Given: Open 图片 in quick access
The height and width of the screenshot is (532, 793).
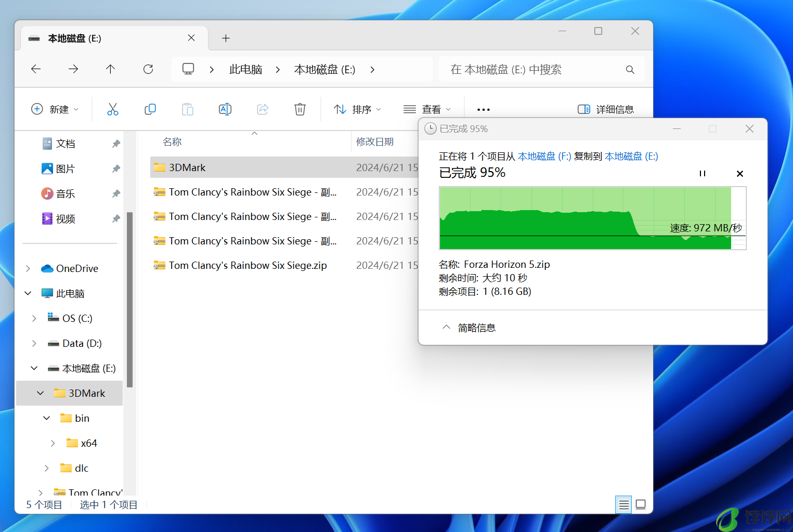Looking at the screenshot, I should pyautogui.click(x=66, y=168).
